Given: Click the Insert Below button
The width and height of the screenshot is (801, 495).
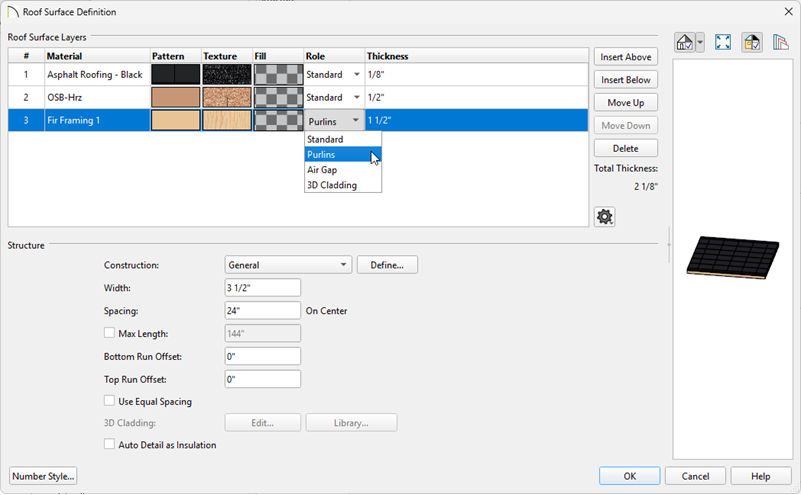Looking at the screenshot, I should pos(626,80).
